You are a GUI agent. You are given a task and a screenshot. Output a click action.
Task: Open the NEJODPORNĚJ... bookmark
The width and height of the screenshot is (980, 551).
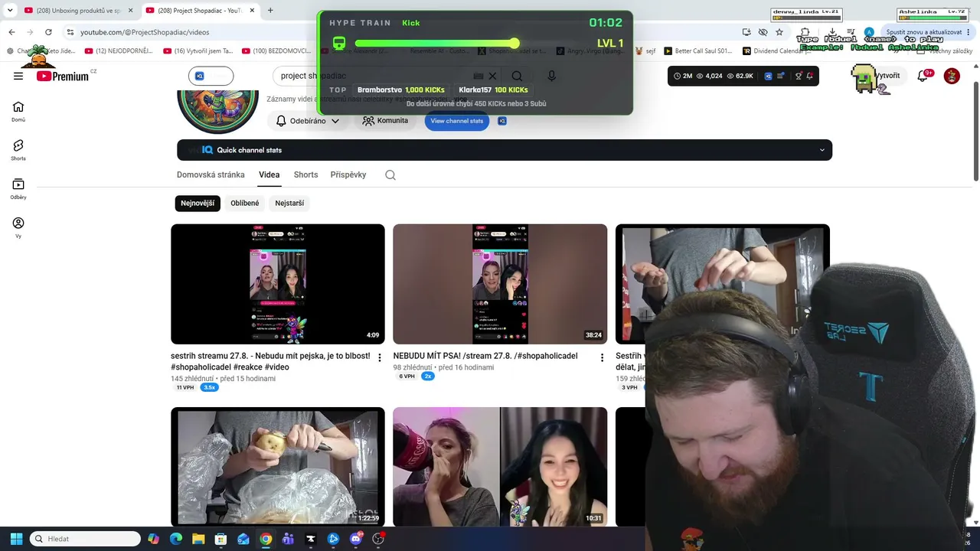click(x=119, y=51)
